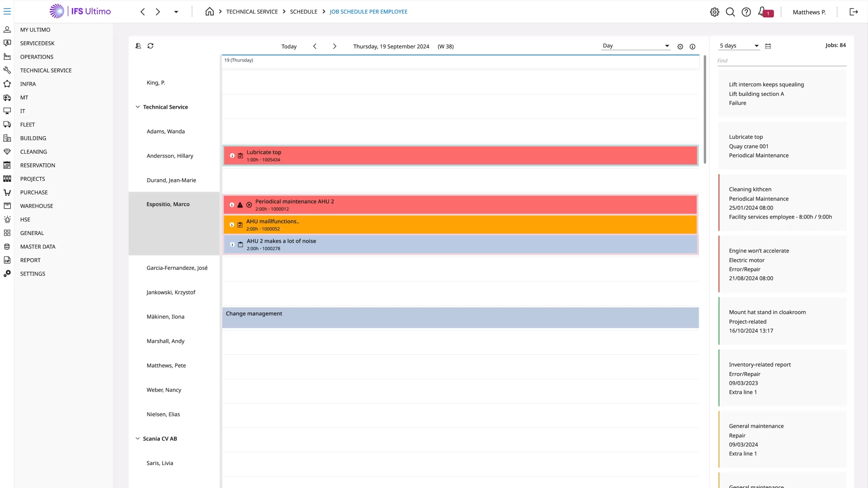This screenshot has width=868, height=488.
Task: Click the global search magnifier in the top bar
Action: 730,12
